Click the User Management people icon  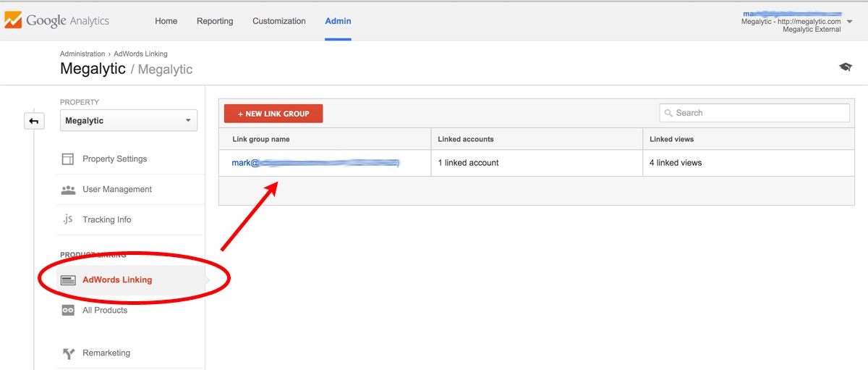(x=68, y=190)
